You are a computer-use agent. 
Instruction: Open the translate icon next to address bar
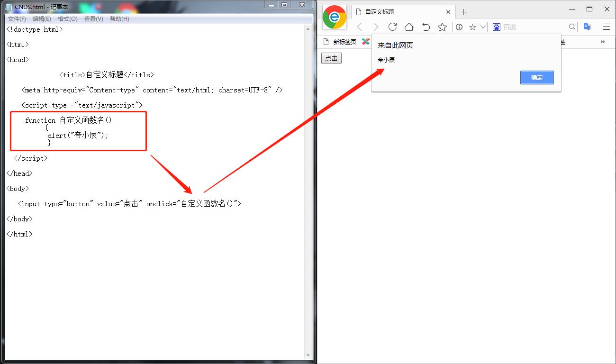point(587,27)
